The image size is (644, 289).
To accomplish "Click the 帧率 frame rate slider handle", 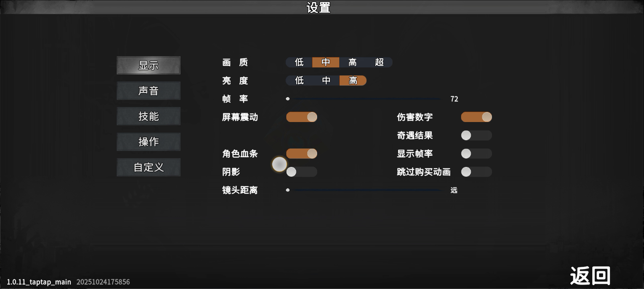I will coord(288,99).
